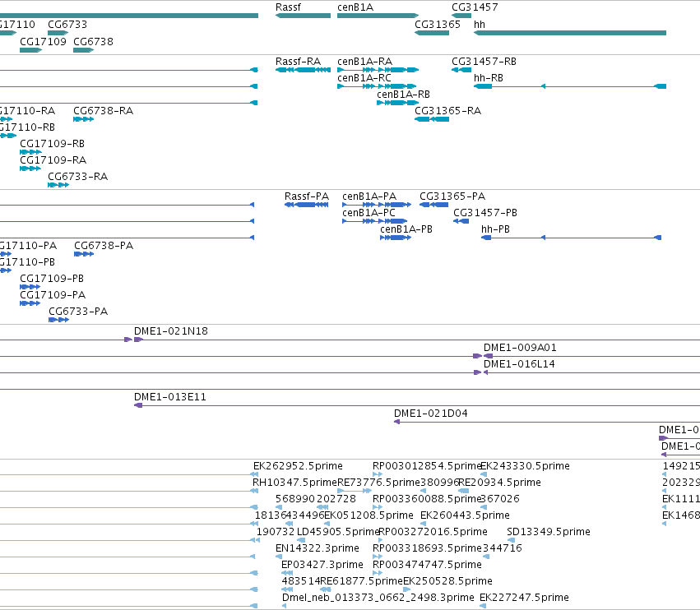
Task: Select the cenB1A-PA protein label
Action: (369, 196)
